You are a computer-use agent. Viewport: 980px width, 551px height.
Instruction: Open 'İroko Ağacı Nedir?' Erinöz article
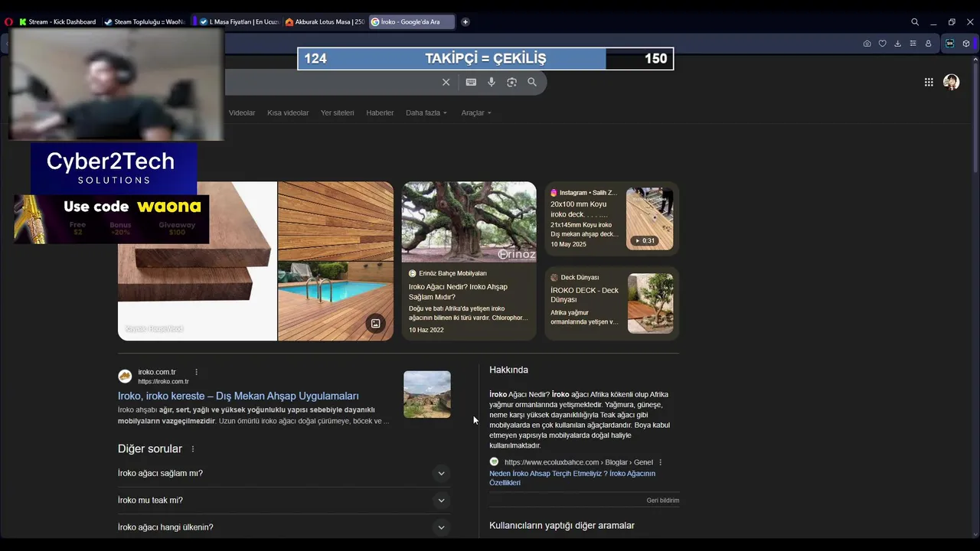[458, 292]
